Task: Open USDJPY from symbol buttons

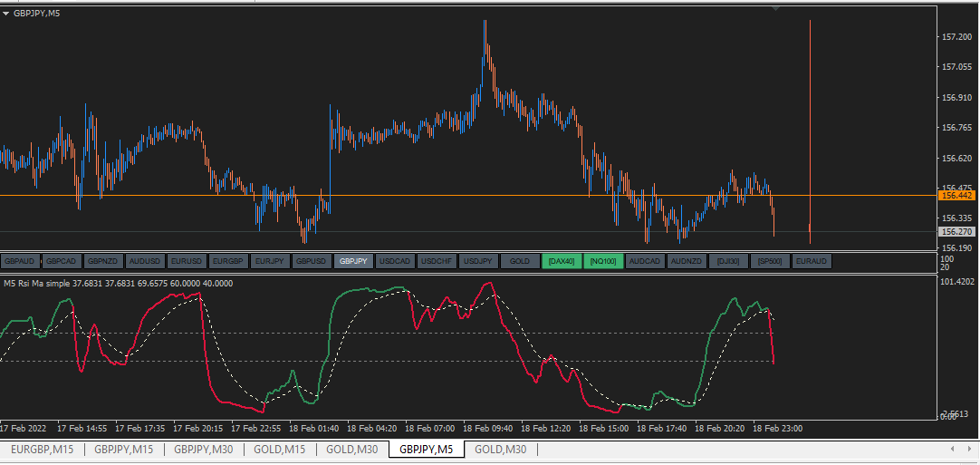Action: pos(478,261)
